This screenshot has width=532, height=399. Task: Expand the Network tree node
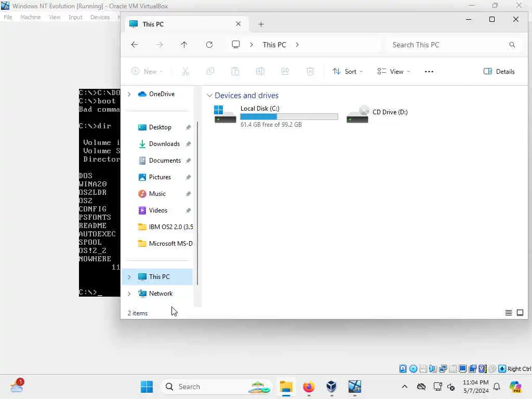click(x=129, y=294)
